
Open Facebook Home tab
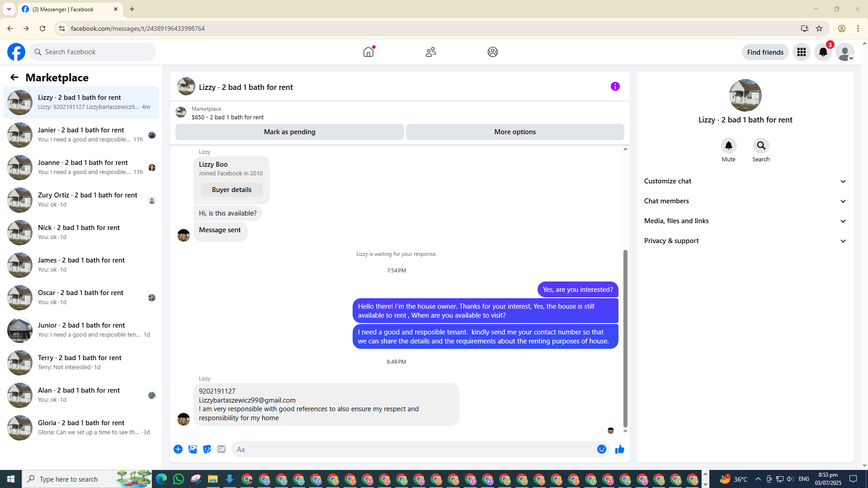pos(368,52)
